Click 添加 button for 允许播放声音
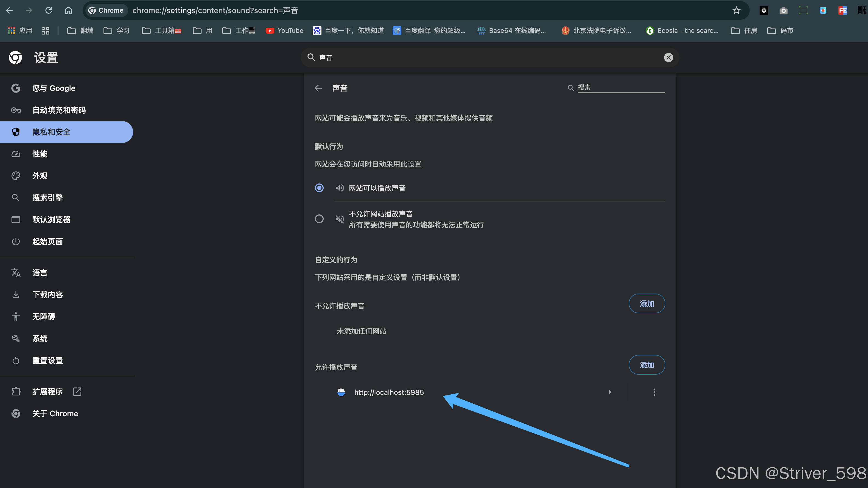 point(647,365)
